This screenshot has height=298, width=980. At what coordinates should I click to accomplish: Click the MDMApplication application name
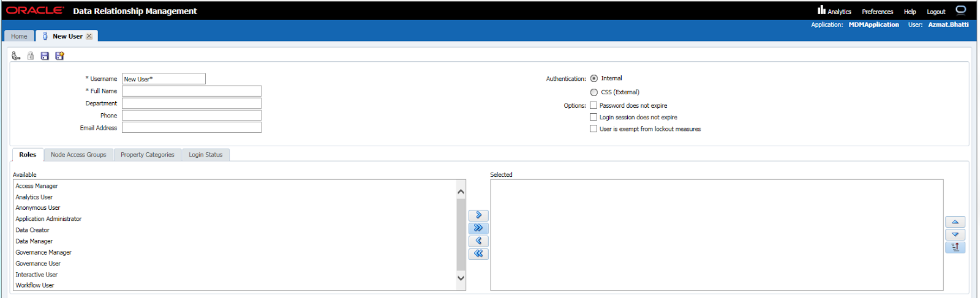coord(873,24)
